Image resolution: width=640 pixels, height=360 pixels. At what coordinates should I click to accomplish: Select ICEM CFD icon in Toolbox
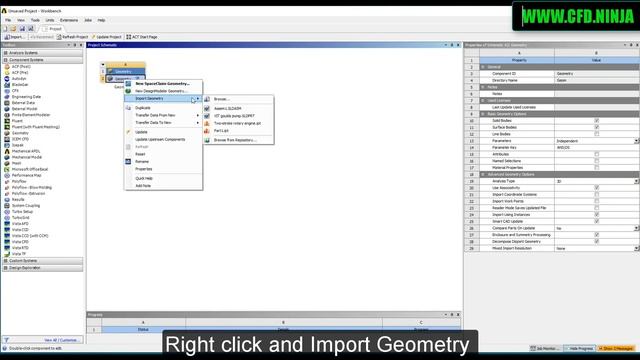pyautogui.click(x=7, y=139)
